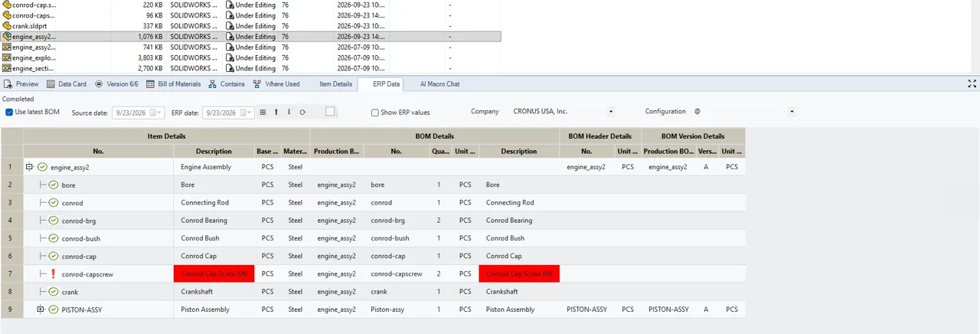Click the up arrow toolbar icon
Screen dimensions: 980x334
coord(276,112)
